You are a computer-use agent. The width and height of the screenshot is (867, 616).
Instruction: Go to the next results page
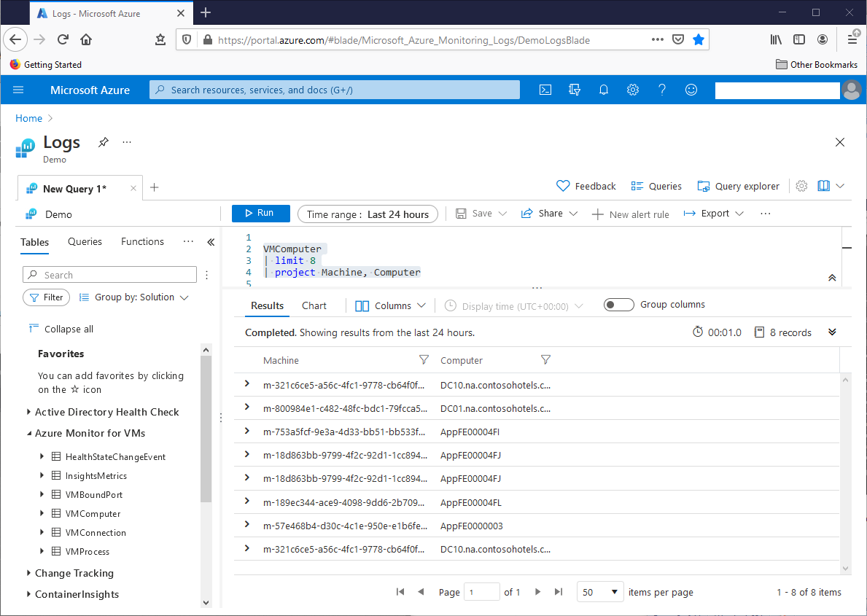point(537,592)
